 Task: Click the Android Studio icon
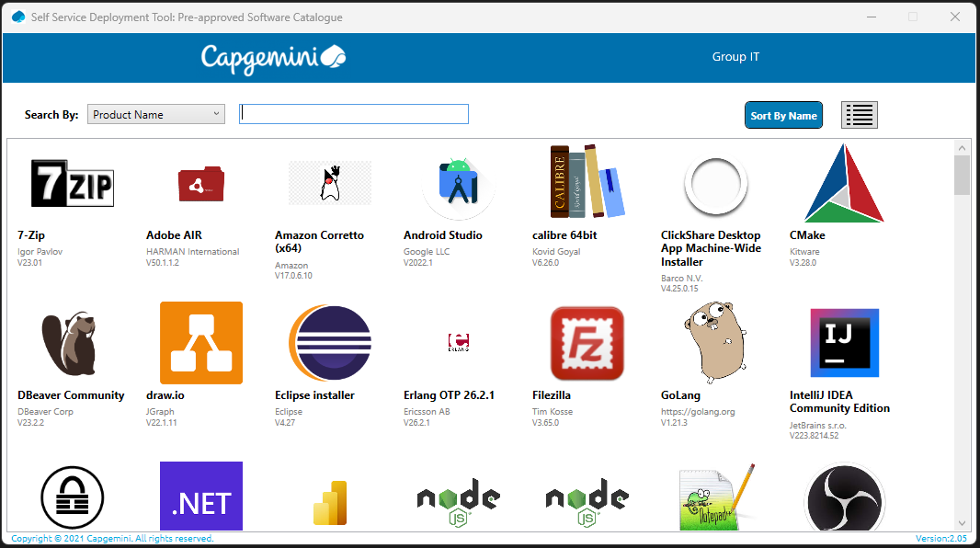(459, 183)
